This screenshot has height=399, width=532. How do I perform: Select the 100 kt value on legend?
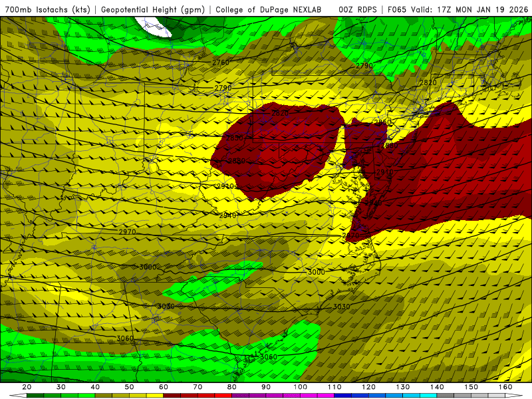point(301,387)
